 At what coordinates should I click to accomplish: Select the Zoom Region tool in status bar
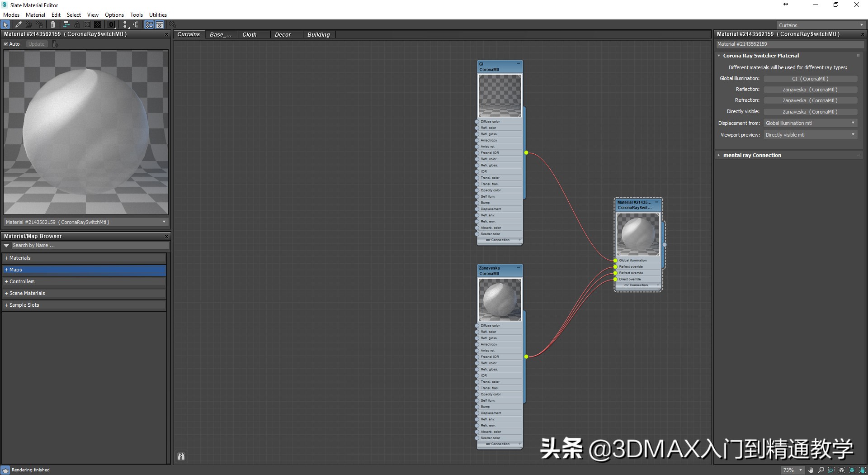coord(831,470)
